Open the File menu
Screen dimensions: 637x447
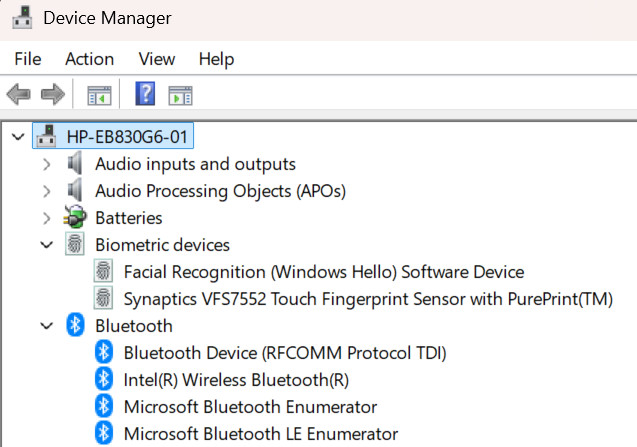[28, 59]
